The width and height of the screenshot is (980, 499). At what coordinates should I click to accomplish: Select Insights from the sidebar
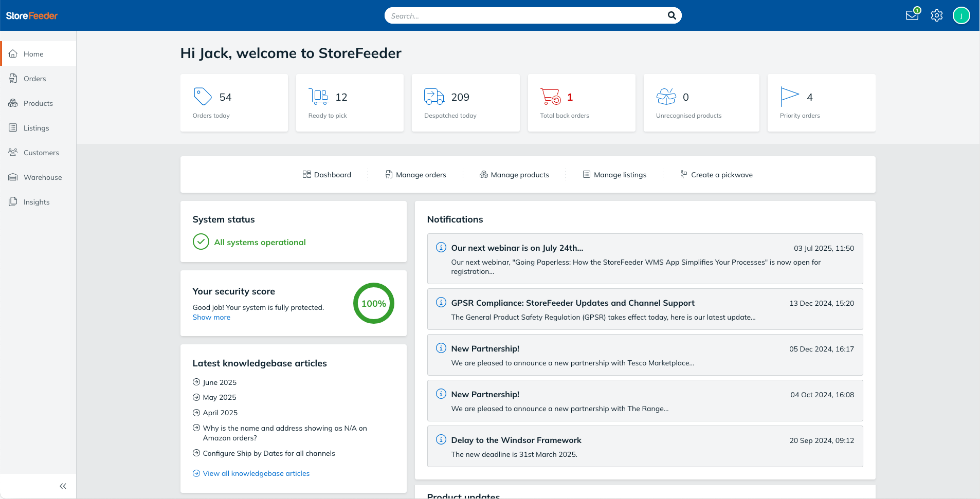pos(37,202)
